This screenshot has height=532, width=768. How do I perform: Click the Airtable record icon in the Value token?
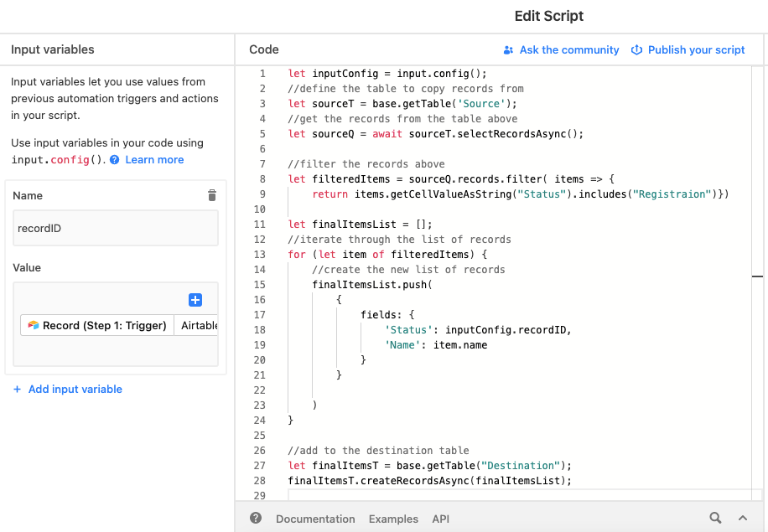tap(31, 325)
